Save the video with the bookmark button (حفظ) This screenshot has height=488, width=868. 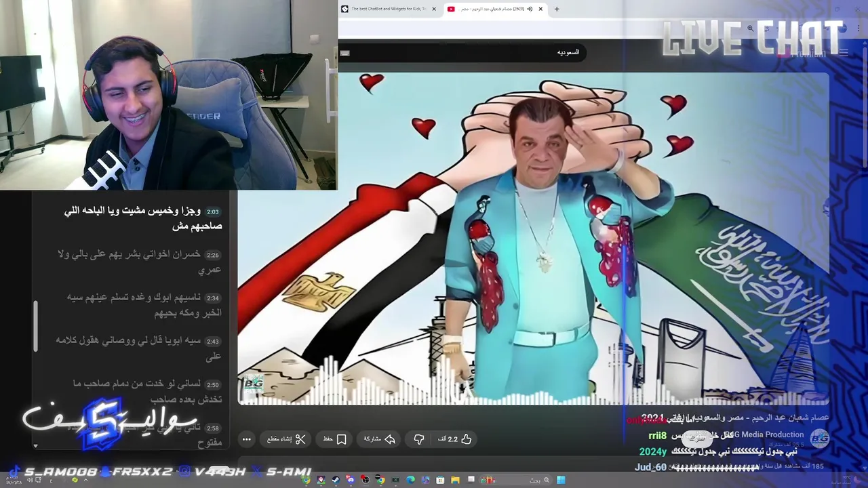click(x=335, y=439)
